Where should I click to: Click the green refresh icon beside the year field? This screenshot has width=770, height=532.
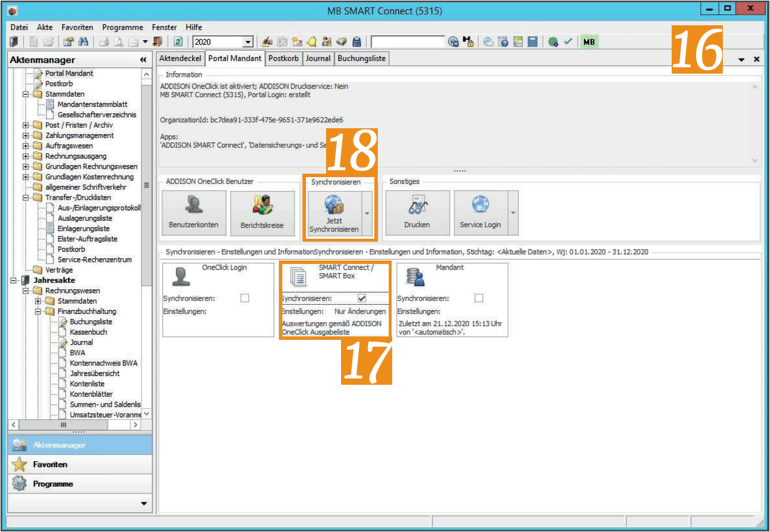(178, 42)
